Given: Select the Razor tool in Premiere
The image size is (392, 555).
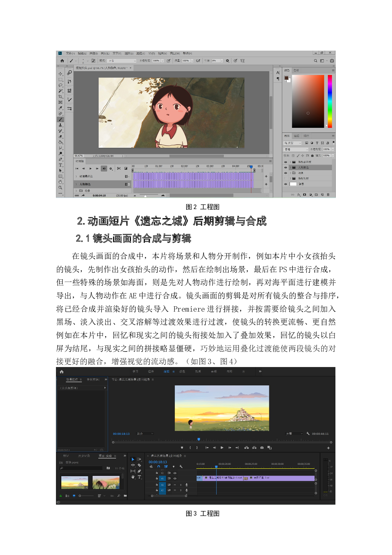Looking at the screenshot, I should 139,465.
